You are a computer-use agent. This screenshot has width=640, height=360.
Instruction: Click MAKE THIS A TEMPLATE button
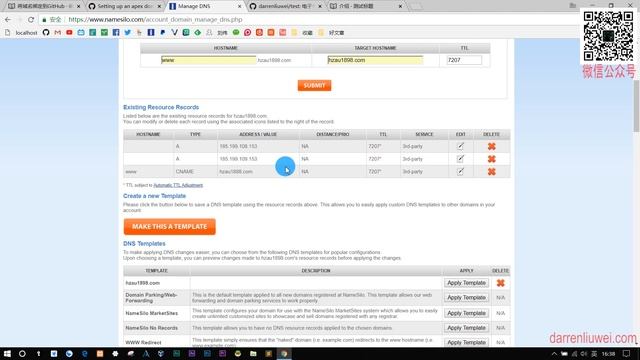point(169,227)
